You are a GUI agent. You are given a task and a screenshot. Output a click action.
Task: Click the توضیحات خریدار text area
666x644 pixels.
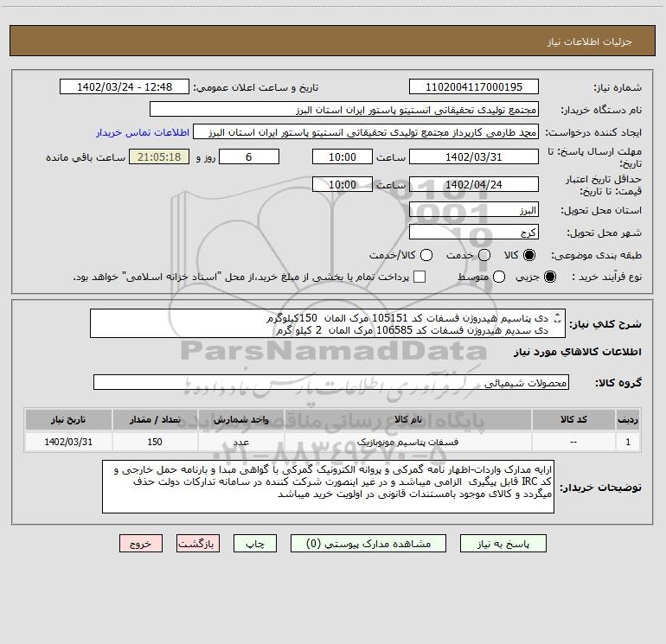(x=328, y=487)
